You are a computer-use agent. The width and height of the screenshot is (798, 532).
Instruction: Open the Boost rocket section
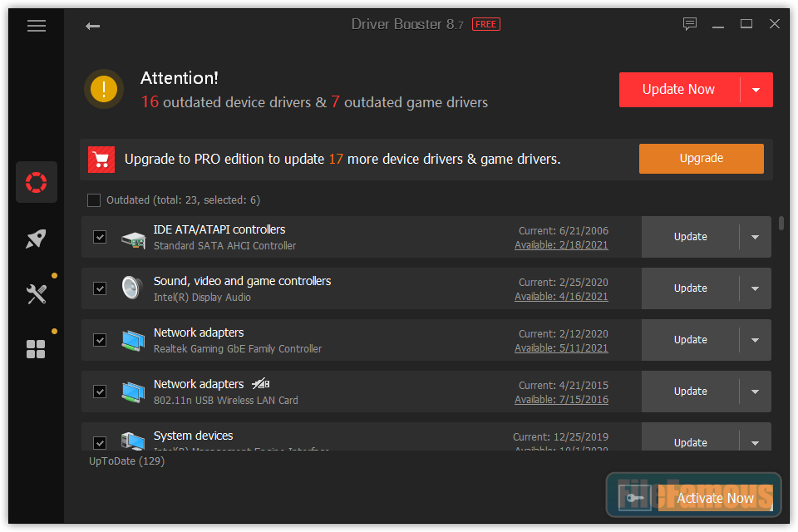(36, 239)
